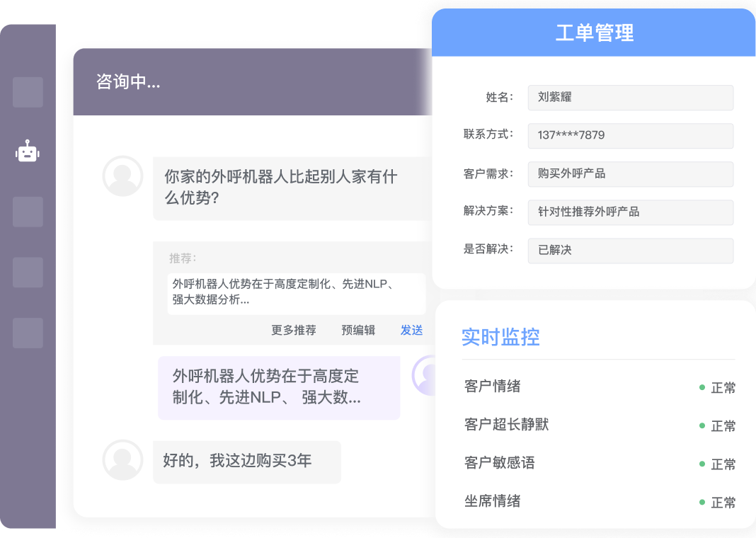Click the 客户需求 field 购买外呼产品

(630, 173)
